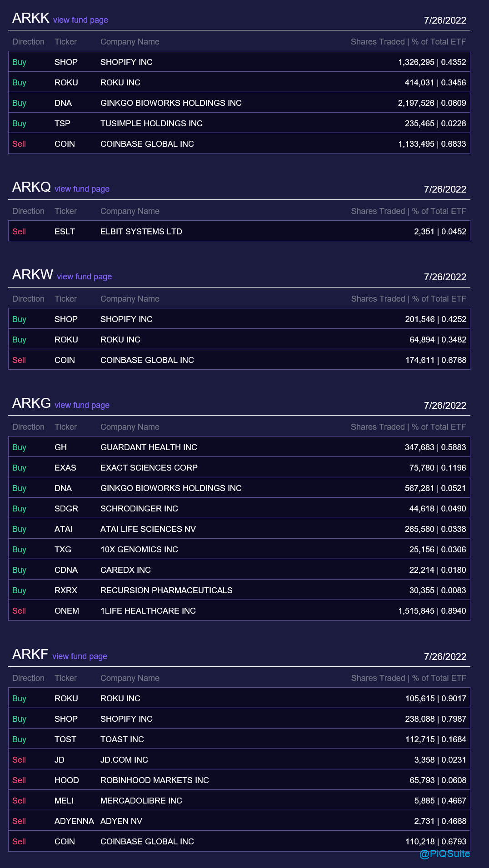The image size is (489, 868).
Task: Click ARKW Ticker column header
Action: pos(65,299)
